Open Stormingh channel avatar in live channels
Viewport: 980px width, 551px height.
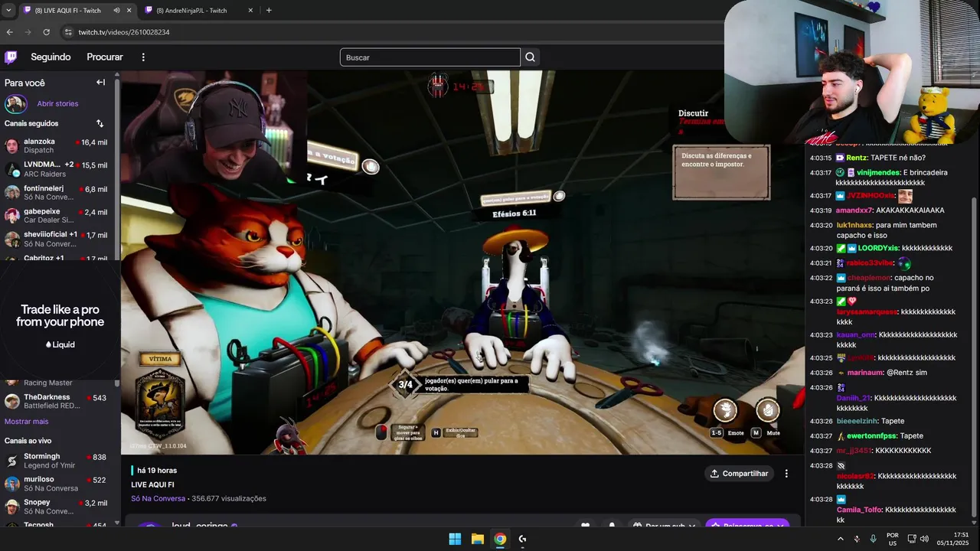(12, 461)
